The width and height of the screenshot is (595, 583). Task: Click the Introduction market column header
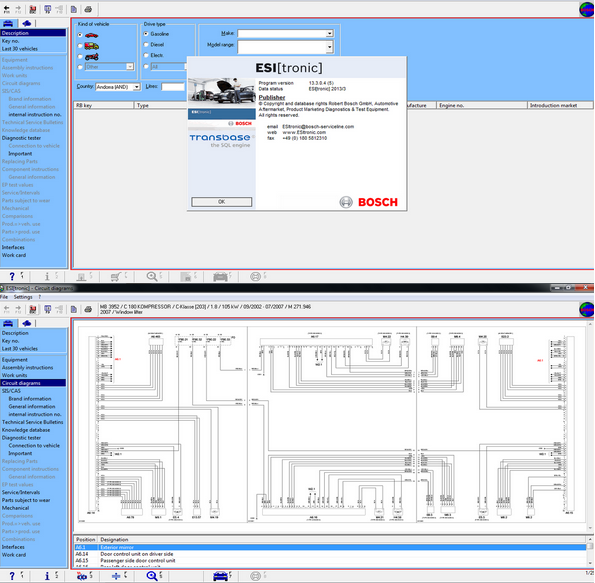coord(560,105)
